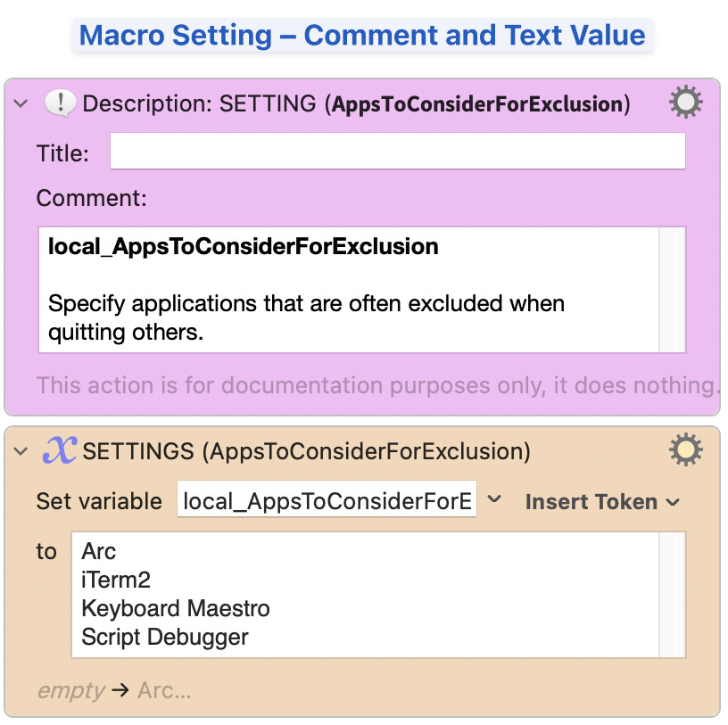Select the Description action title bar text

356,104
